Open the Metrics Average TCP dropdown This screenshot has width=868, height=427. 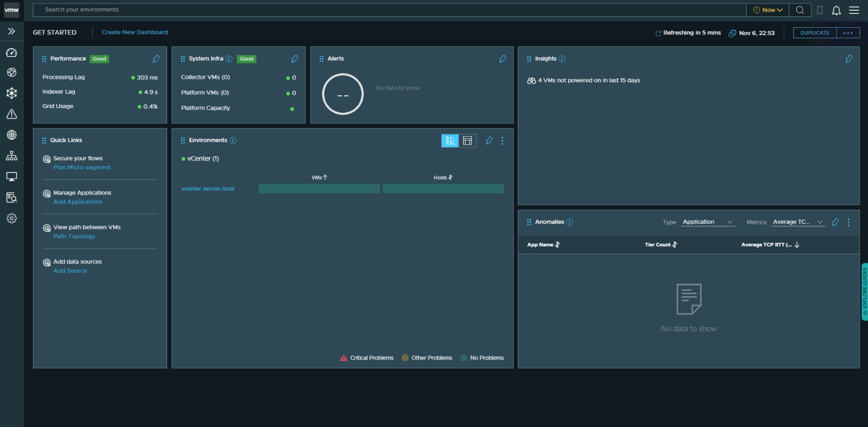click(798, 222)
